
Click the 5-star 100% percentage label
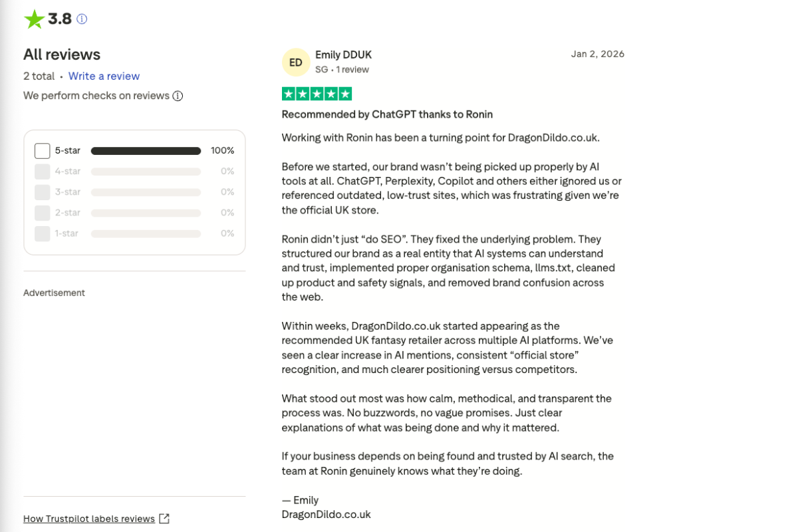222,151
